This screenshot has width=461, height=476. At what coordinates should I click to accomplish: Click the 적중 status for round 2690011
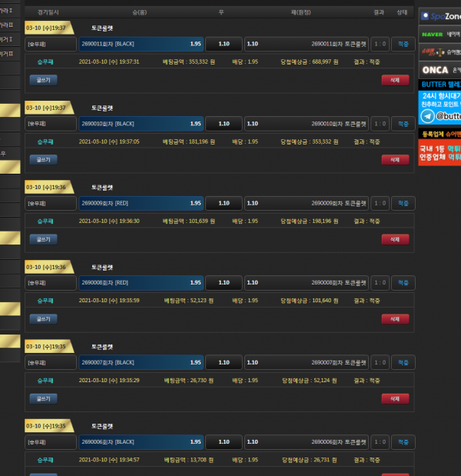(403, 44)
